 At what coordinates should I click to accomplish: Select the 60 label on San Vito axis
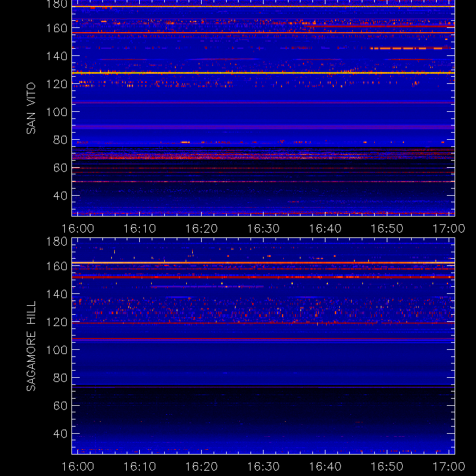pyautogui.click(x=60, y=168)
